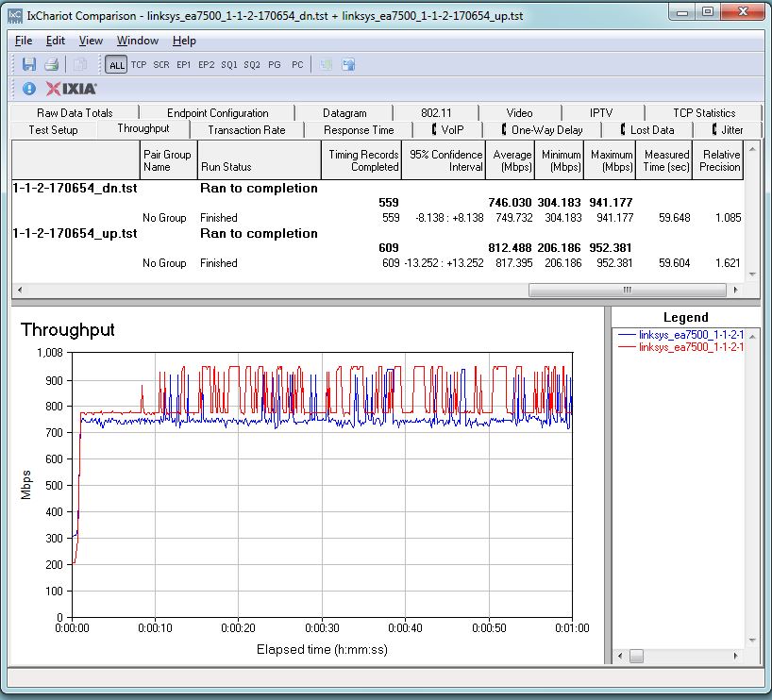Switch to Raw Data Totals tab
This screenshot has height=700, width=772.
[75, 113]
